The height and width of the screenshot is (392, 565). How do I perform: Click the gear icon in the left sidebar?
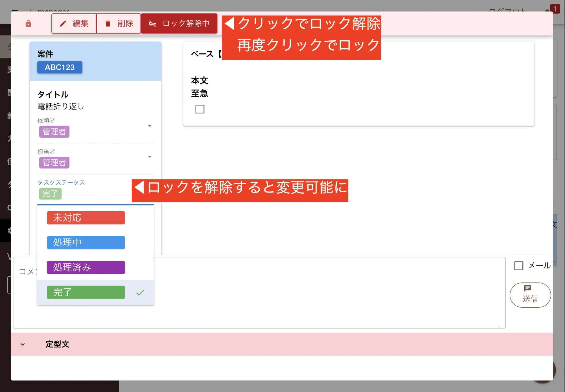(x=9, y=231)
